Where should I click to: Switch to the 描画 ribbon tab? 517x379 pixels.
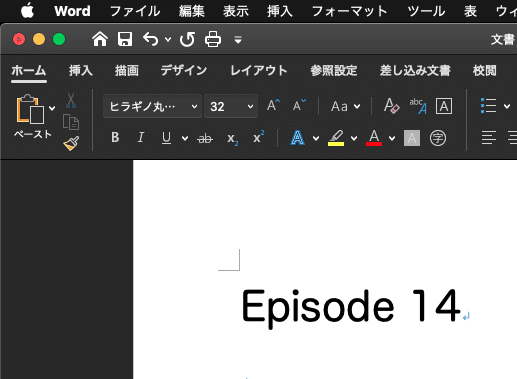tap(127, 71)
